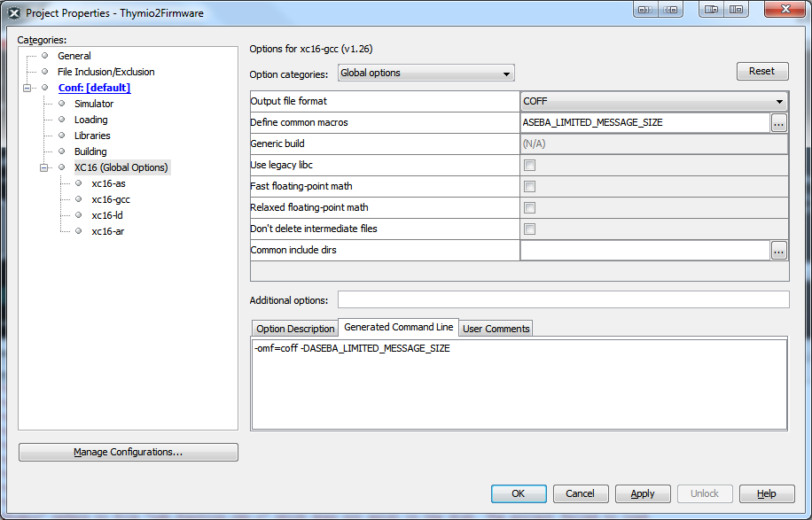Select the Loading category

(x=90, y=120)
